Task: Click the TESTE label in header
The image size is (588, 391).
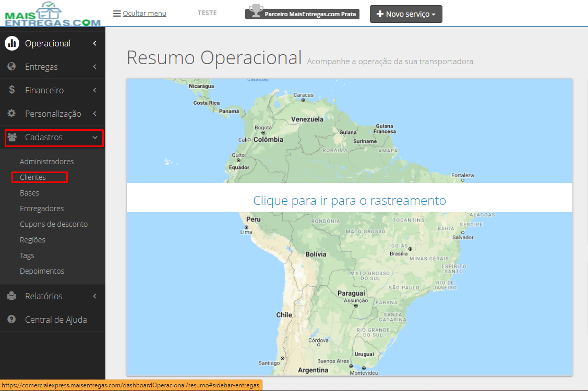Action: [x=207, y=13]
